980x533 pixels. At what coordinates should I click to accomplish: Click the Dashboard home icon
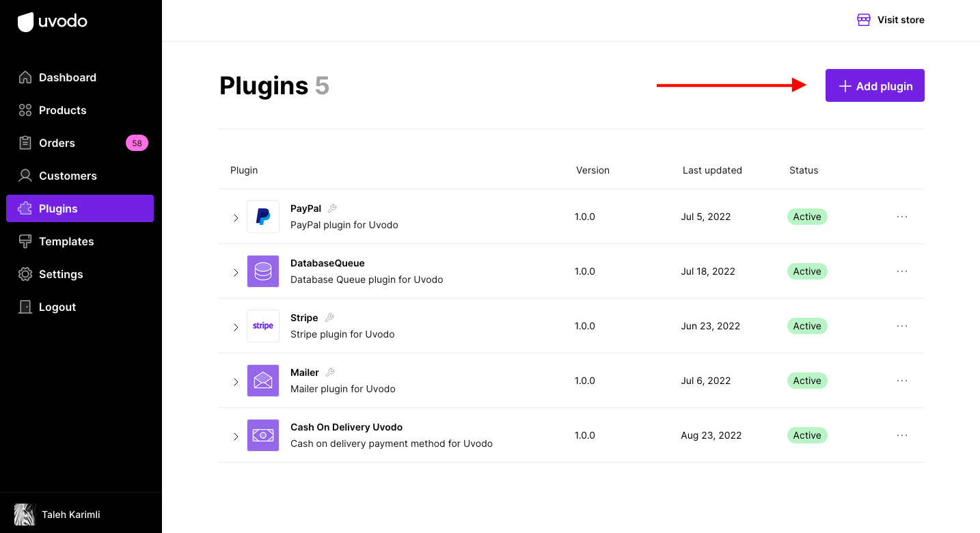(x=25, y=77)
